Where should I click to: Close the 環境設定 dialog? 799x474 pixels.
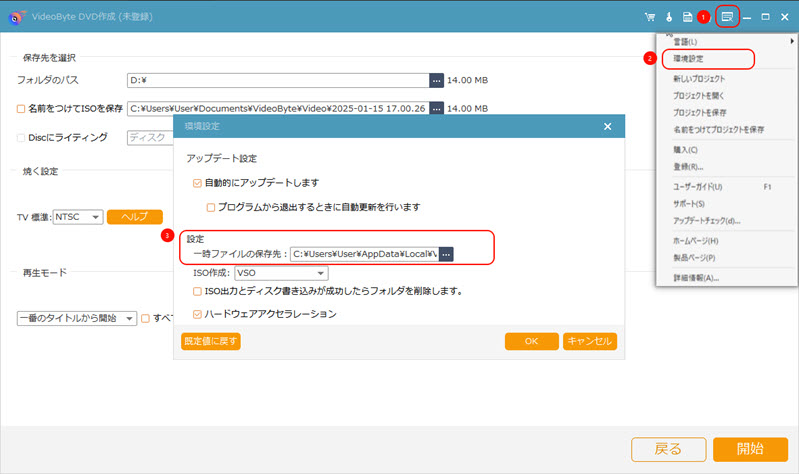(607, 126)
